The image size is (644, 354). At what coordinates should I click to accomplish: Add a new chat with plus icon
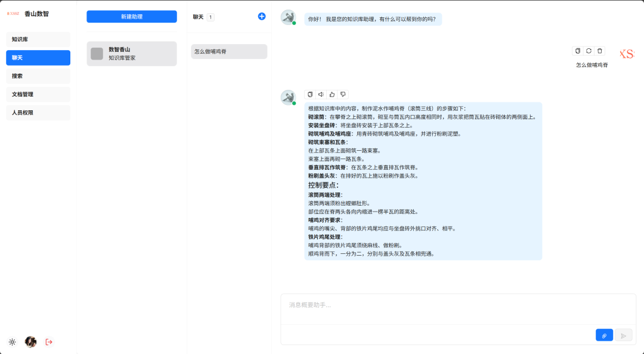(x=261, y=17)
